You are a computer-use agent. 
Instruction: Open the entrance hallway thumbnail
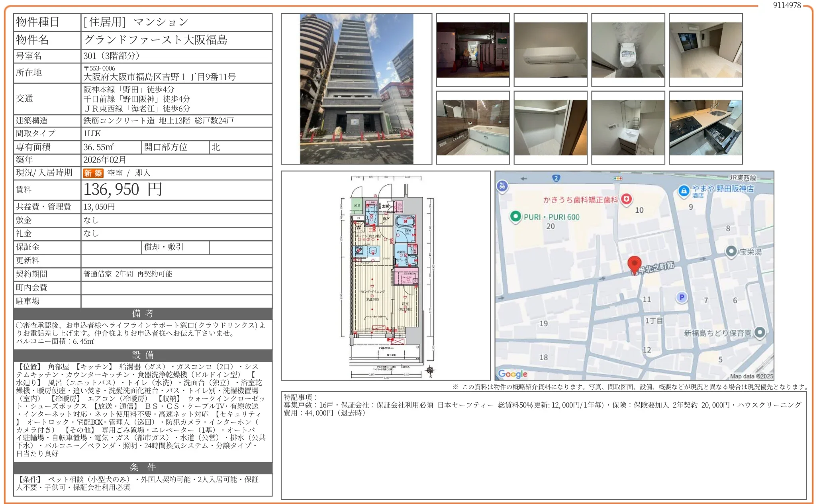click(x=473, y=50)
